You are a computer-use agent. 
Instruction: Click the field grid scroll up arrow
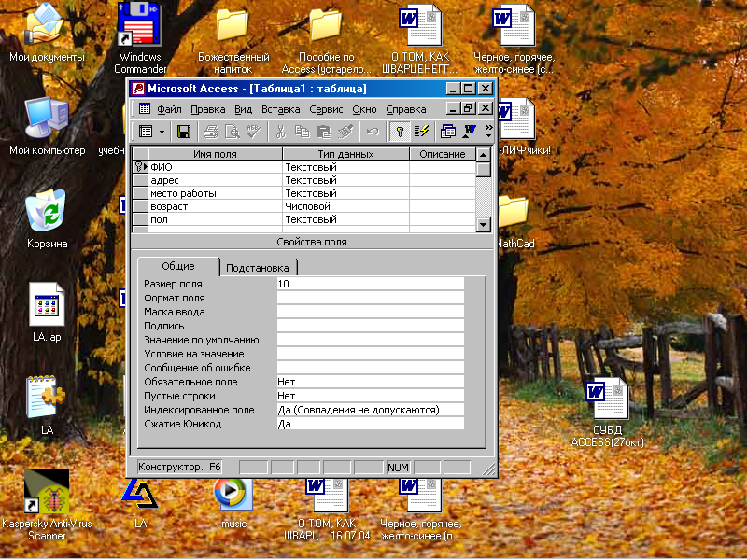tap(484, 155)
